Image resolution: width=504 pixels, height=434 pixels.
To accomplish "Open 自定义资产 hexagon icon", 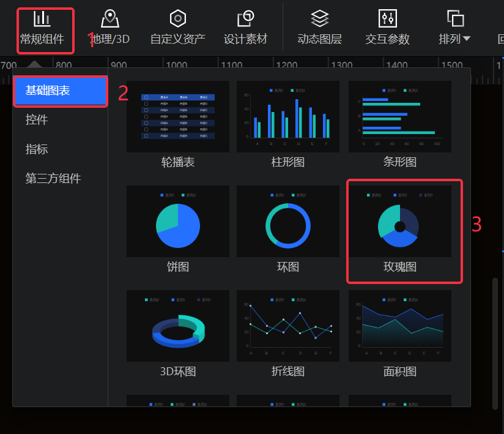I will [177, 18].
